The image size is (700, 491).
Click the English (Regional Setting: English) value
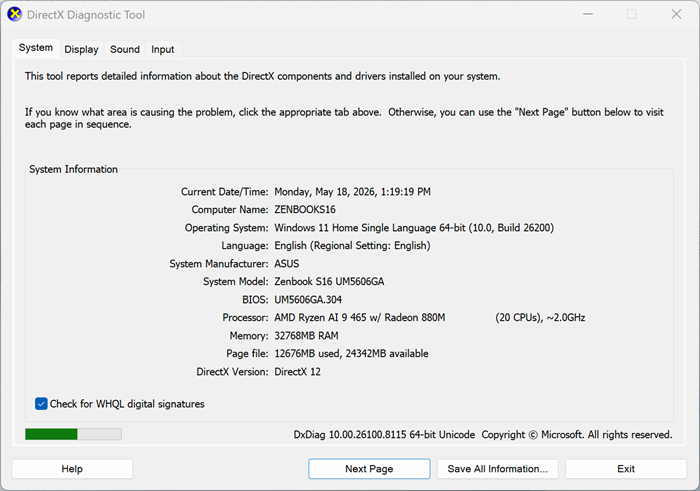(352, 246)
